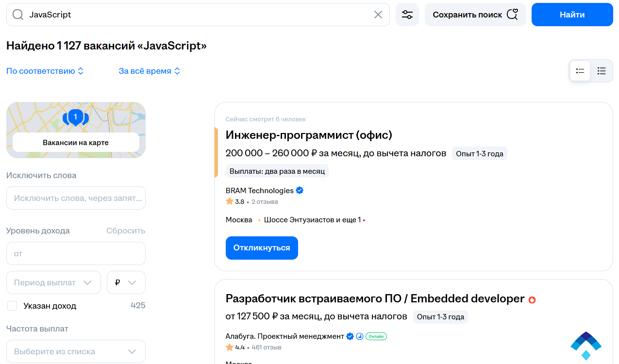Open the Частота выплат list selector

click(76, 351)
